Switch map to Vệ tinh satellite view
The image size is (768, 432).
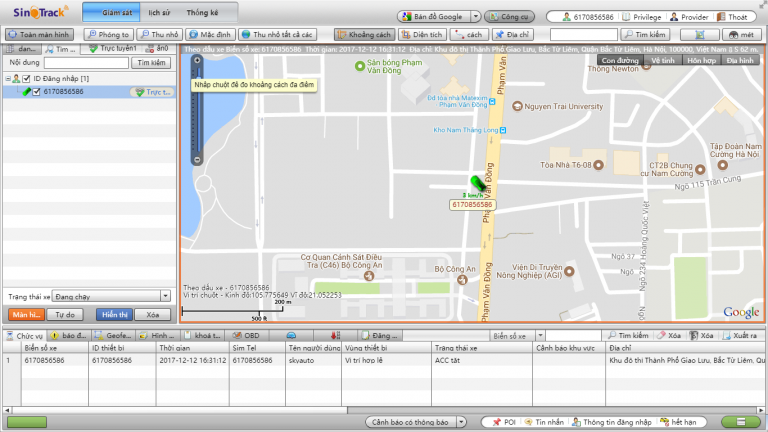[662, 60]
